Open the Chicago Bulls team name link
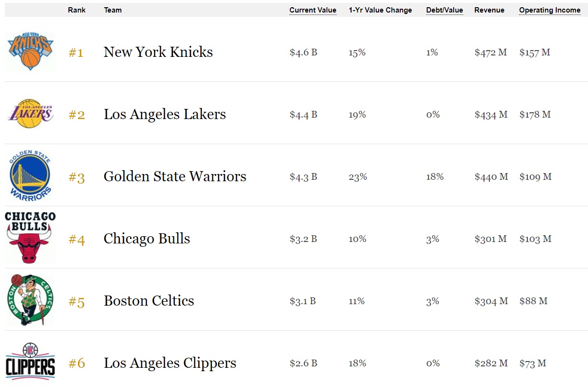The height and width of the screenshot is (389, 588). (x=146, y=239)
